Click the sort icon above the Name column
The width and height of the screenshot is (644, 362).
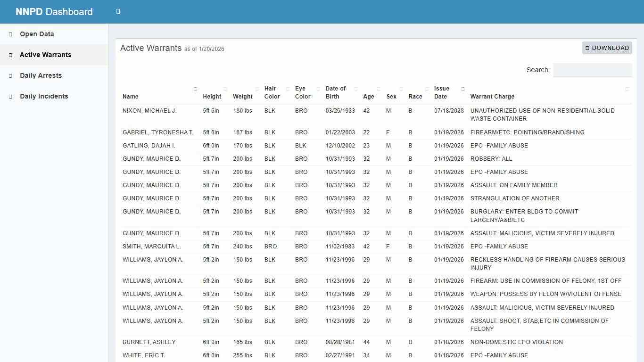pyautogui.click(x=194, y=89)
